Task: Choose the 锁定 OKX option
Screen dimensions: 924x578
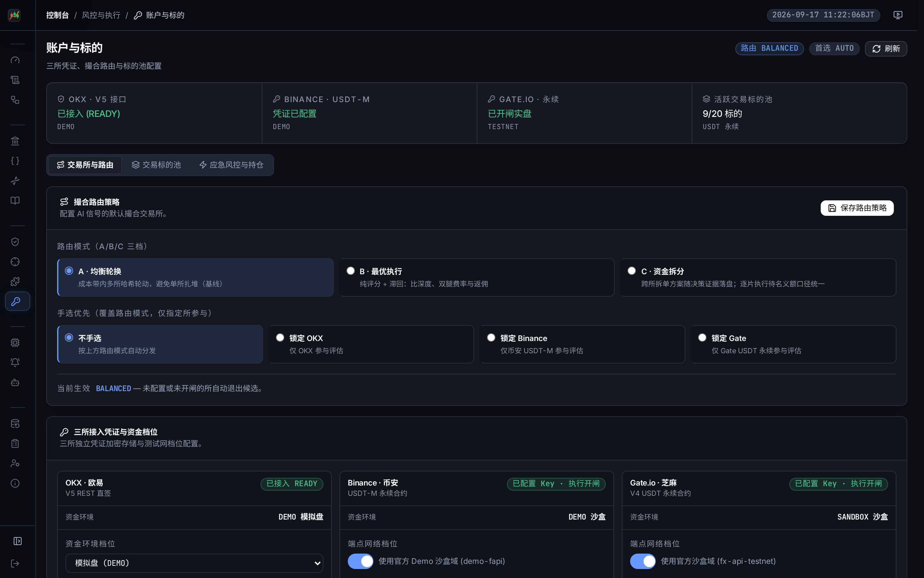Action: pos(371,344)
